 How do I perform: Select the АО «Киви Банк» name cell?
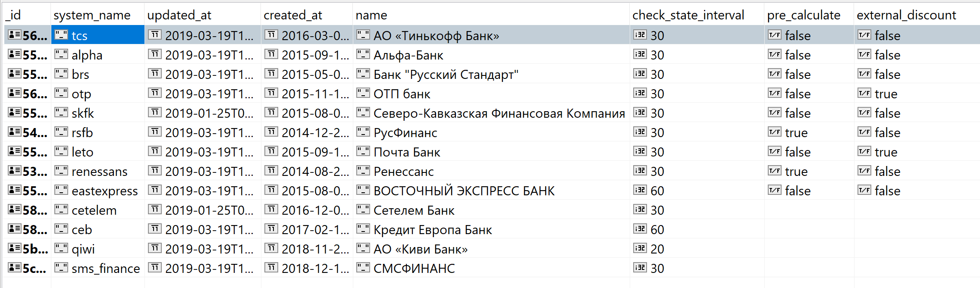[x=491, y=249]
